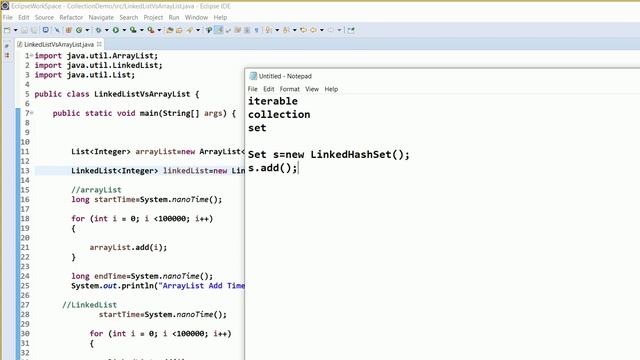Open Eclipse Refactor menu
This screenshot has width=640, height=360.
coord(71,18)
